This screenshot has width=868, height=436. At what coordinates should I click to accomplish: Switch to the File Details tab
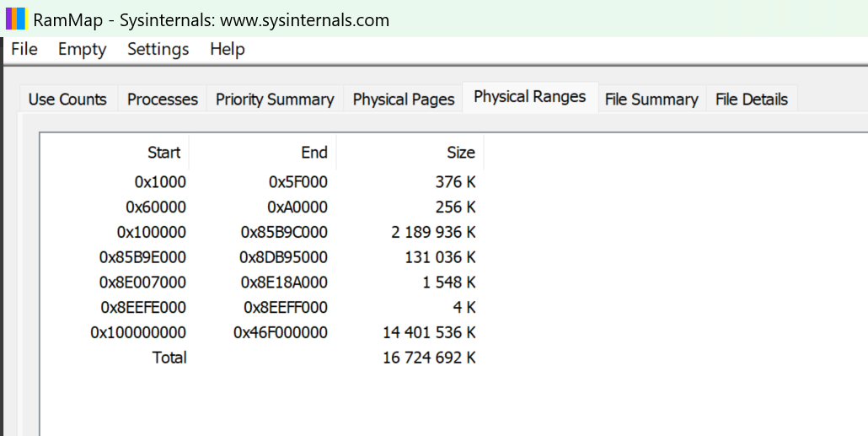752,100
